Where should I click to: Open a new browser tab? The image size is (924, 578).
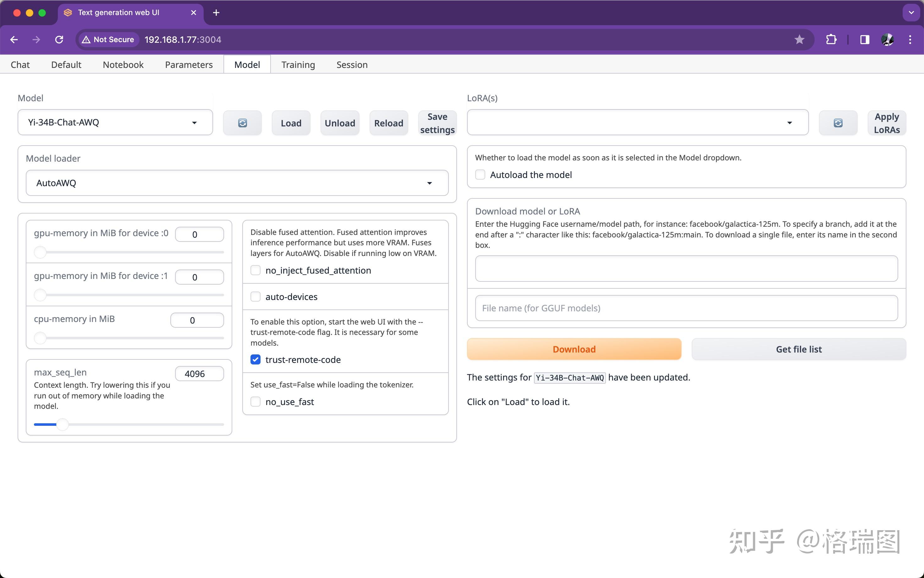216,13
